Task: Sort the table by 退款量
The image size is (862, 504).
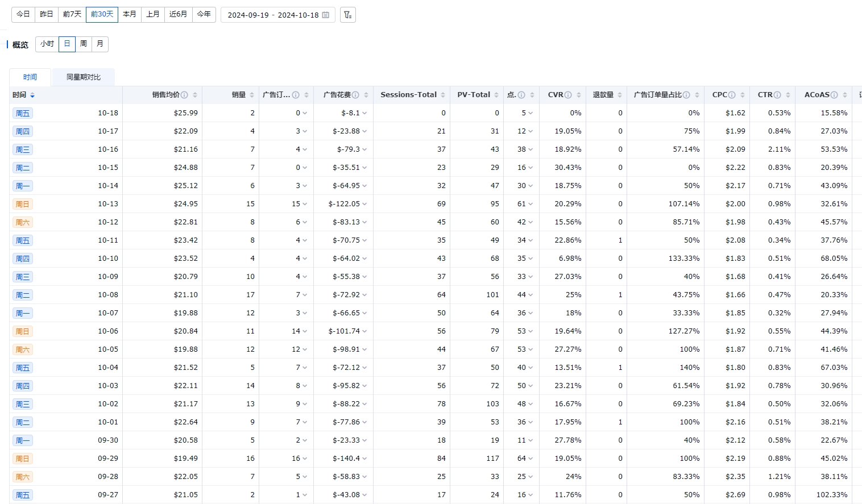Action: click(x=620, y=95)
